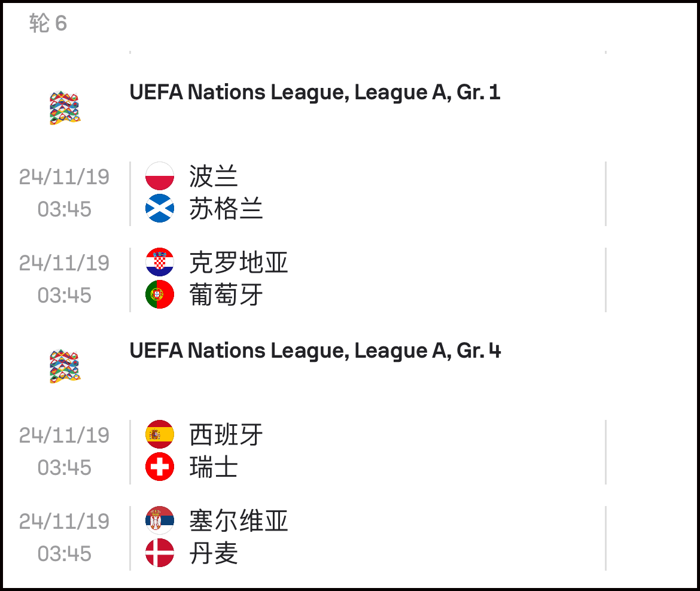
Task: Click the Croatia flag icon
Action: 159,262
